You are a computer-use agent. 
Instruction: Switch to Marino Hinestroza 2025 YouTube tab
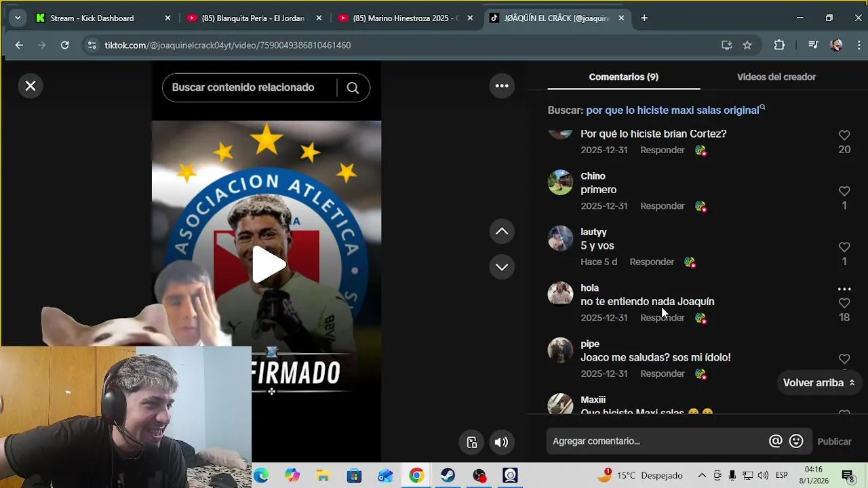coord(407,18)
